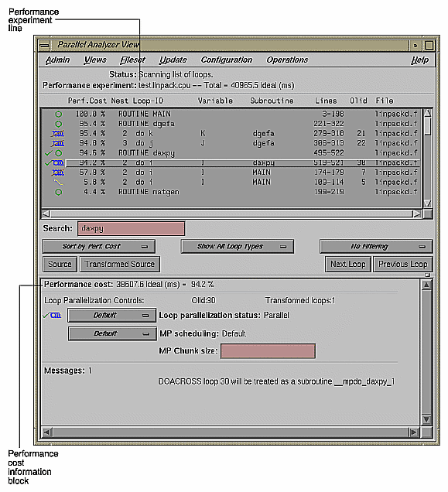The height and width of the screenshot is (492, 448).
Task: Open the Default MP scheduling menu
Action: (x=112, y=333)
